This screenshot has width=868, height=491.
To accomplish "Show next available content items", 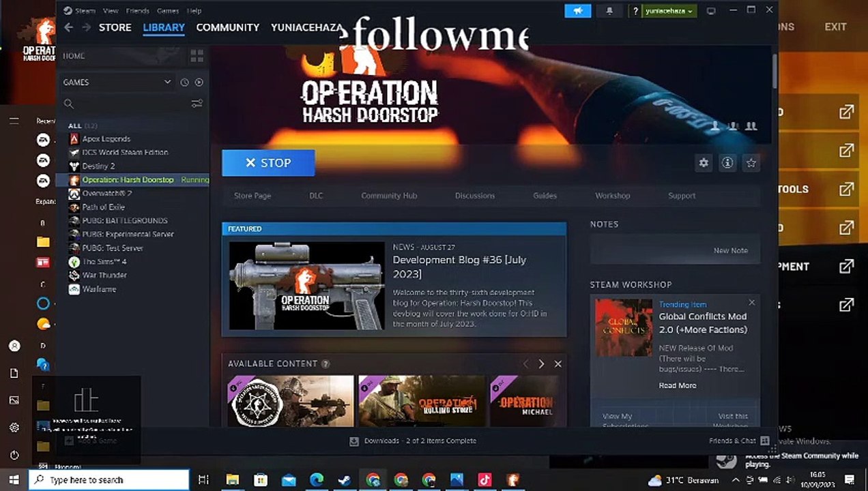I will coord(541,364).
